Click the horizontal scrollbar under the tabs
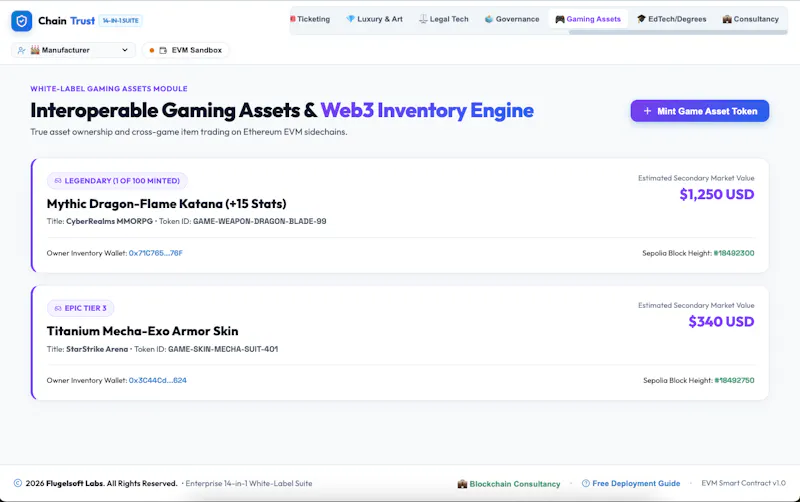800x502 pixels. (x=678, y=32)
